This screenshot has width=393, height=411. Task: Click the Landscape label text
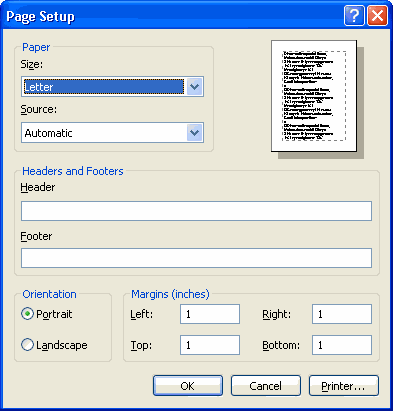pos(62,345)
